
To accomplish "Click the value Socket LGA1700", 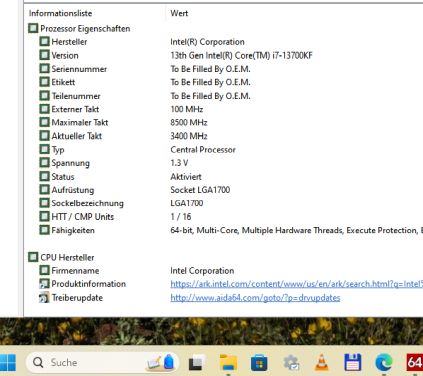I will click(200, 190).
